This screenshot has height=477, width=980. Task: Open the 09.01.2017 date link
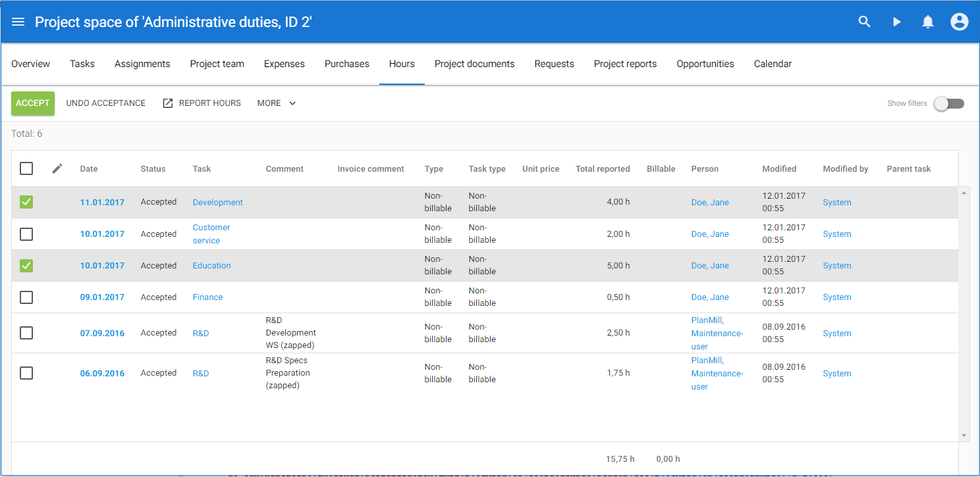point(102,297)
